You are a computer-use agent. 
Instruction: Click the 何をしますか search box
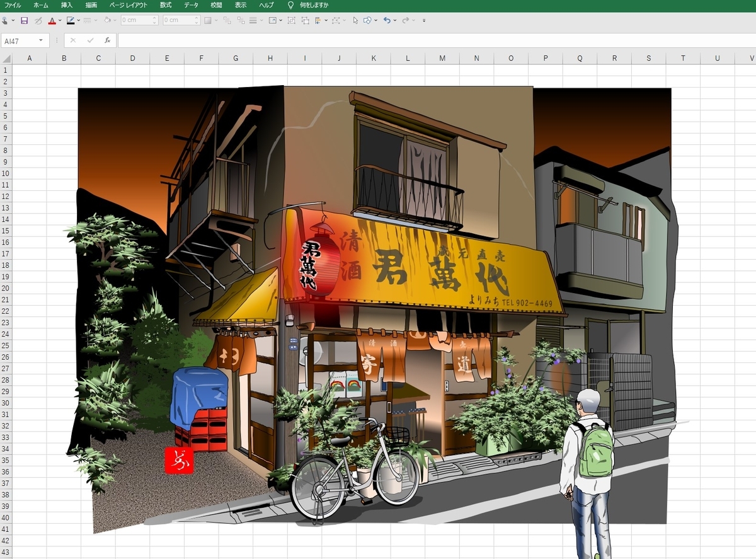point(314,4)
